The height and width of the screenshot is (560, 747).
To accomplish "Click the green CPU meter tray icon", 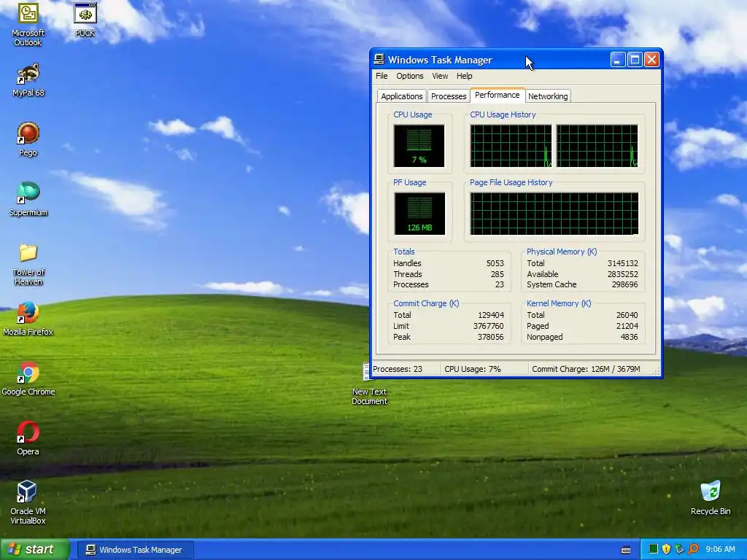I will pos(653,549).
